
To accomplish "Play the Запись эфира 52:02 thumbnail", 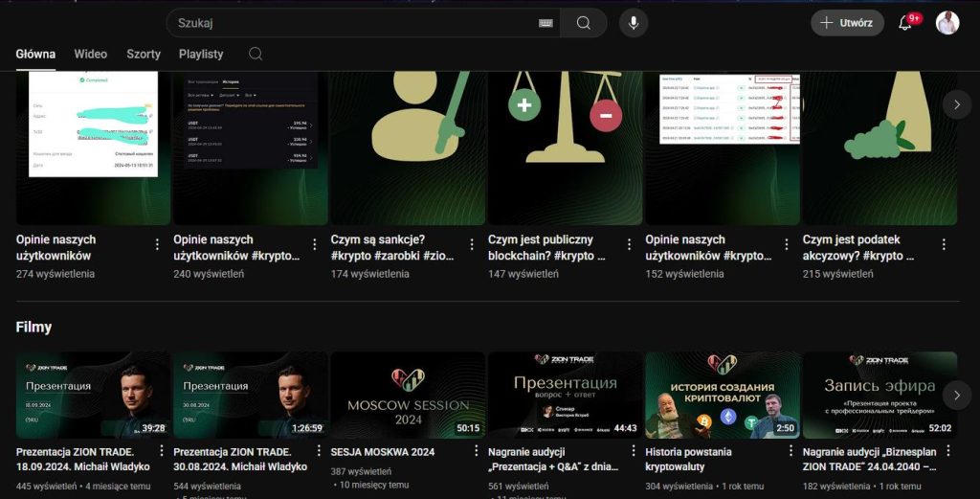I will [880, 395].
